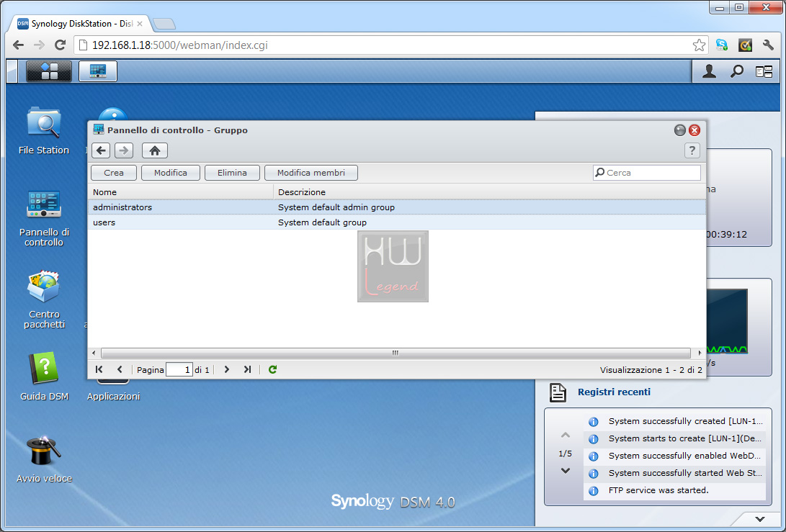
Task: Select the Synology DiskStation browser tab
Action: pos(80,24)
